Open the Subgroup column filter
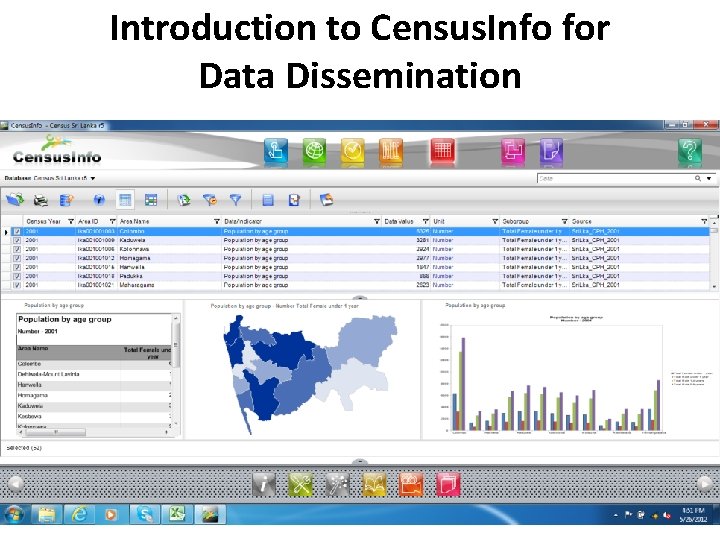Image resolution: width=720 pixels, height=540 pixels. click(565, 221)
